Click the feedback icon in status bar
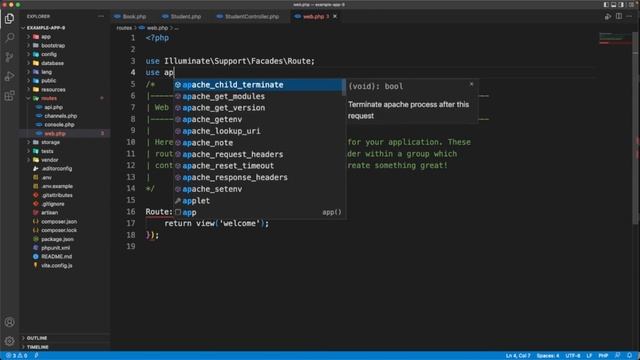The width and height of the screenshot is (640, 360). coord(618,356)
